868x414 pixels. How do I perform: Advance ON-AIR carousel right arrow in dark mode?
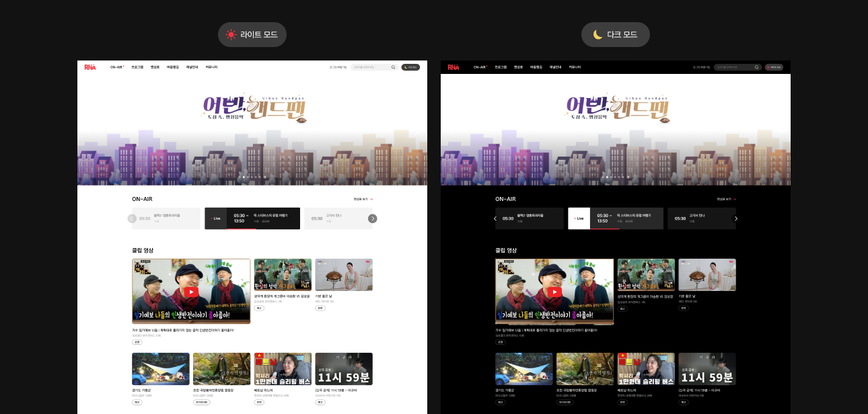click(x=735, y=218)
